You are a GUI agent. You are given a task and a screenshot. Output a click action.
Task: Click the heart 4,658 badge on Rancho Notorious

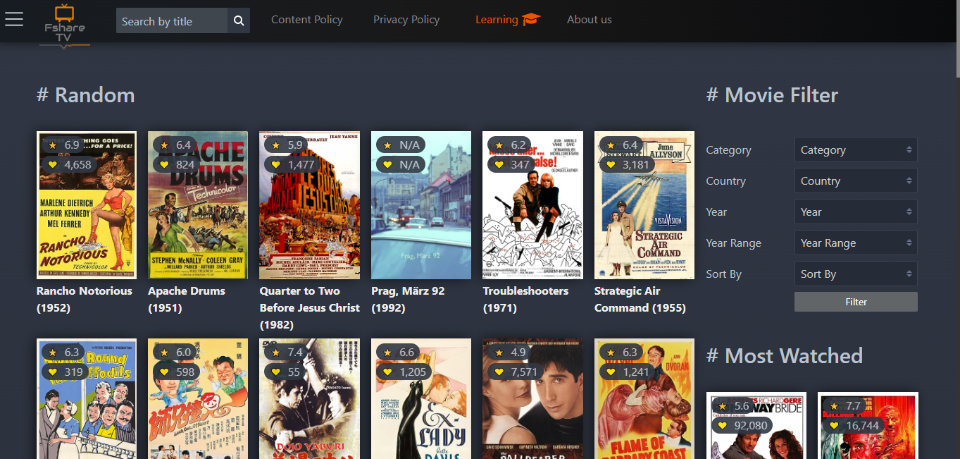(69, 165)
